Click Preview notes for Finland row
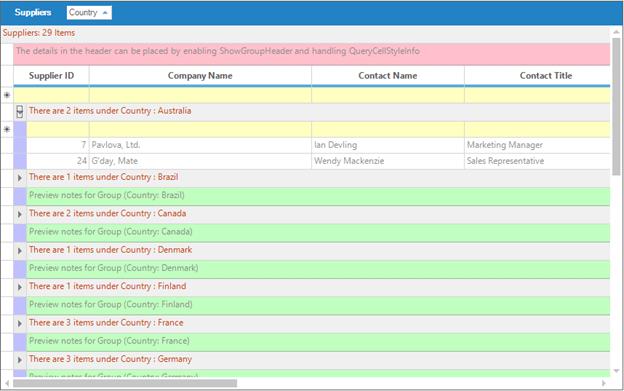This screenshot has height=391, width=624. (x=318, y=305)
